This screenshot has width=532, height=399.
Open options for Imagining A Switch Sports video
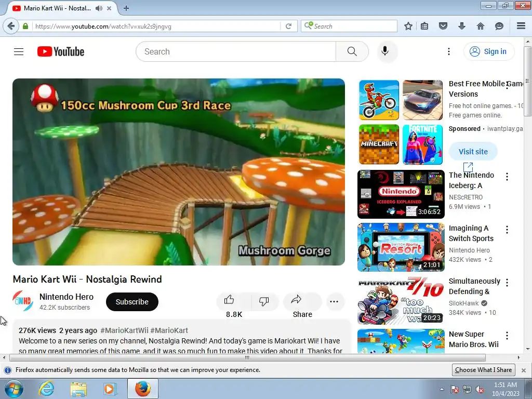pos(507,230)
